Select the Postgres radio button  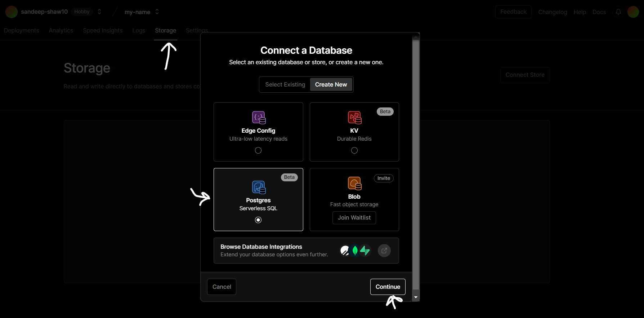[x=258, y=220]
